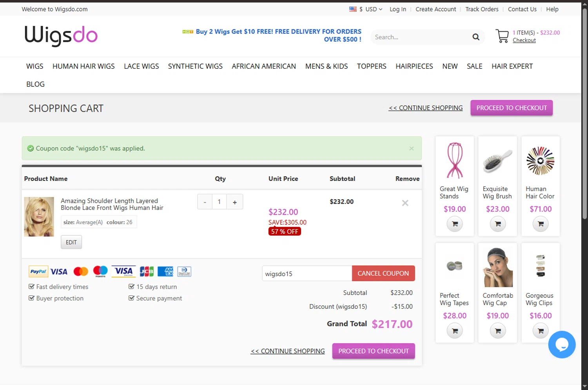Click the PayPal payment icon
The height and width of the screenshot is (390, 588).
[38, 272]
